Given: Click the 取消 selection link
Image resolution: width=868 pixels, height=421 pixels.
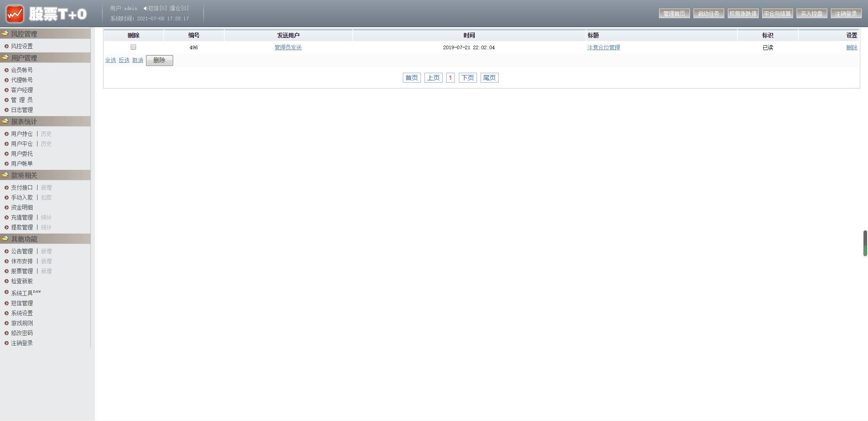Looking at the screenshot, I should click(x=137, y=60).
